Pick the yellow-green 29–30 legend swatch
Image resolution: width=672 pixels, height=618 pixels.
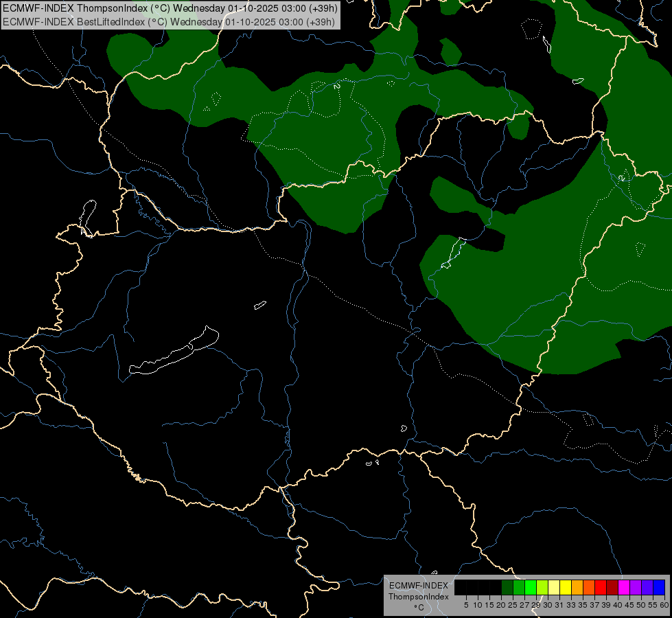pos(542,587)
